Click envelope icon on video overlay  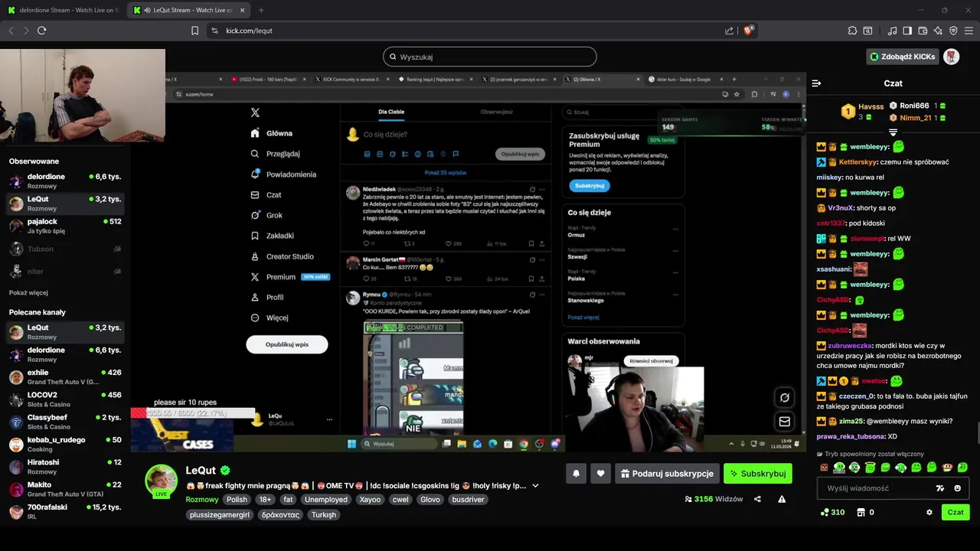(784, 422)
